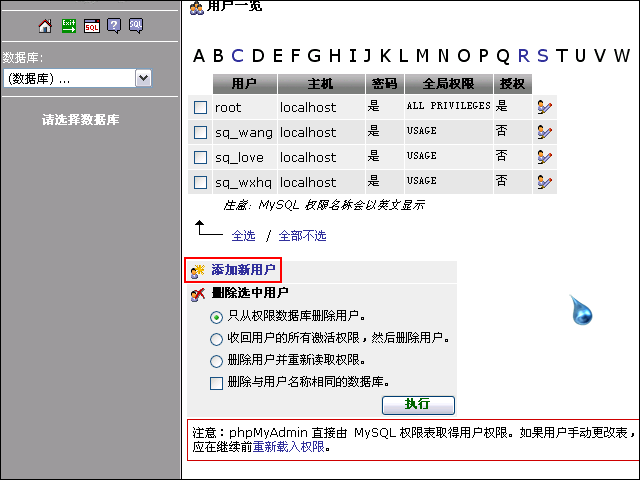
Task: Click the 全部不选 link
Action: [x=302, y=236]
